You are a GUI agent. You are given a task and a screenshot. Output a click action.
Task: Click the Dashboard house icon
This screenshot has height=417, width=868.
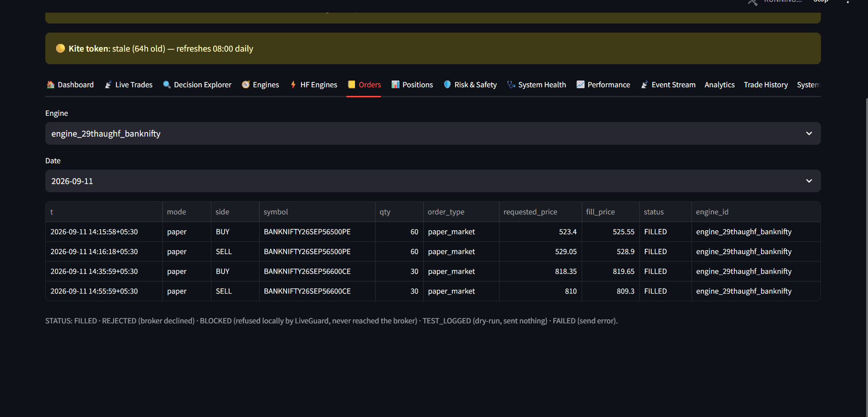click(x=51, y=85)
